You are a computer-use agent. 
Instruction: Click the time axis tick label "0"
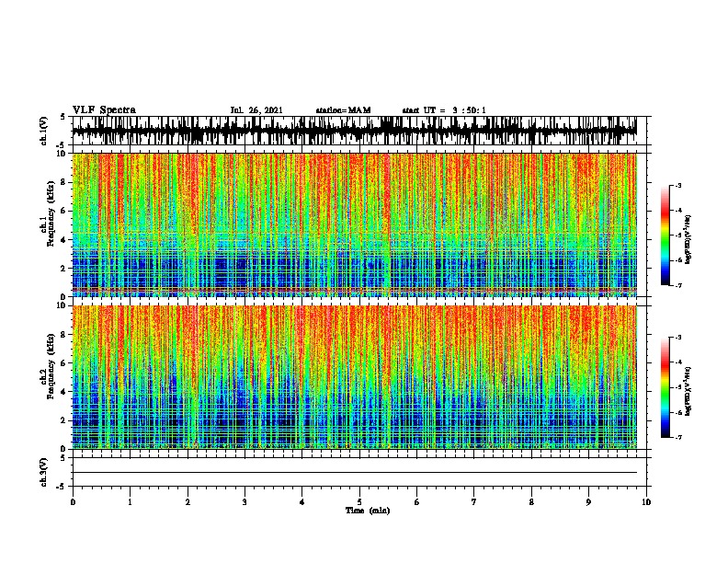[73, 501]
